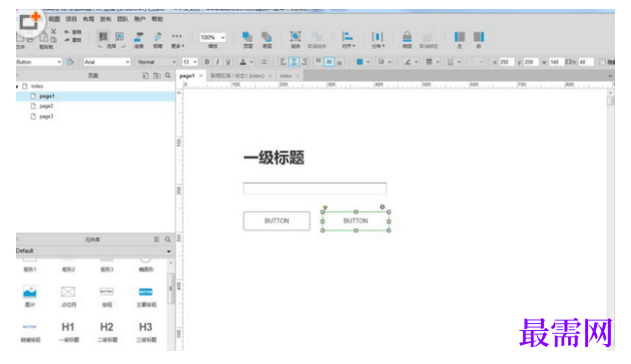This screenshot has width=631, height=364.
Task: Open the Arial font family dropdown
Action: (x=107, y=62)
